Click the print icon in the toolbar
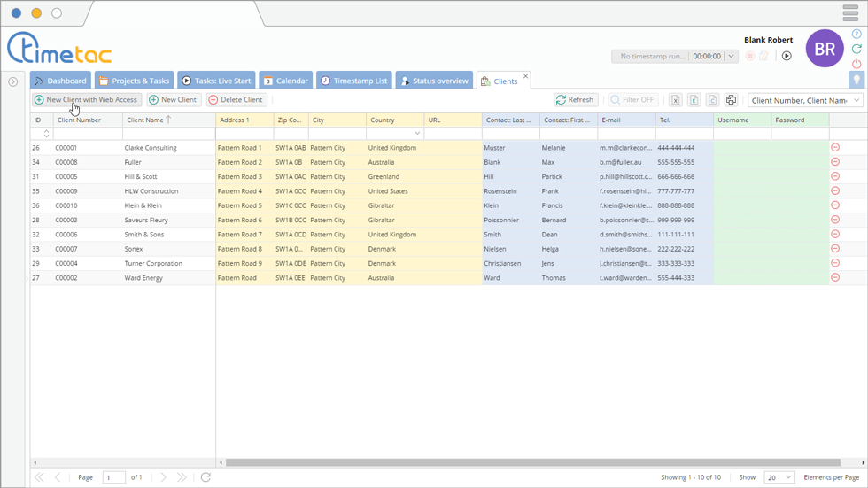 tap(731, 100)
